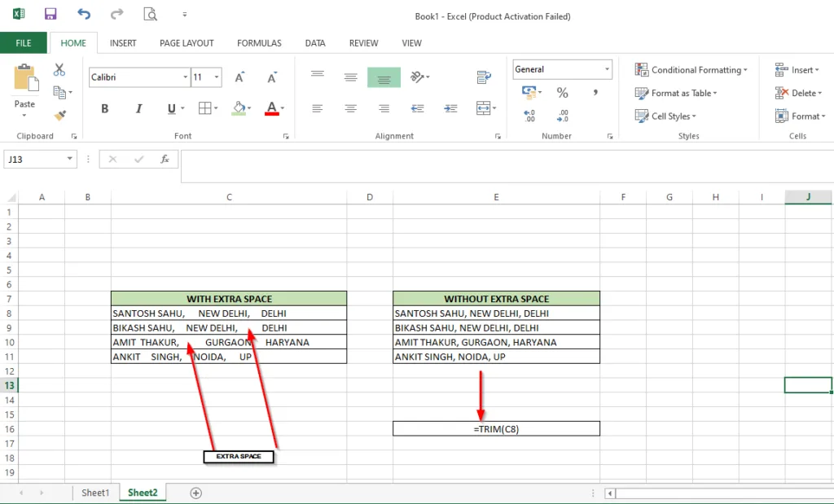This screenshot has height=504, width=834.
Task: Open the Format Painter tool
Action: (x=60, y=116)
